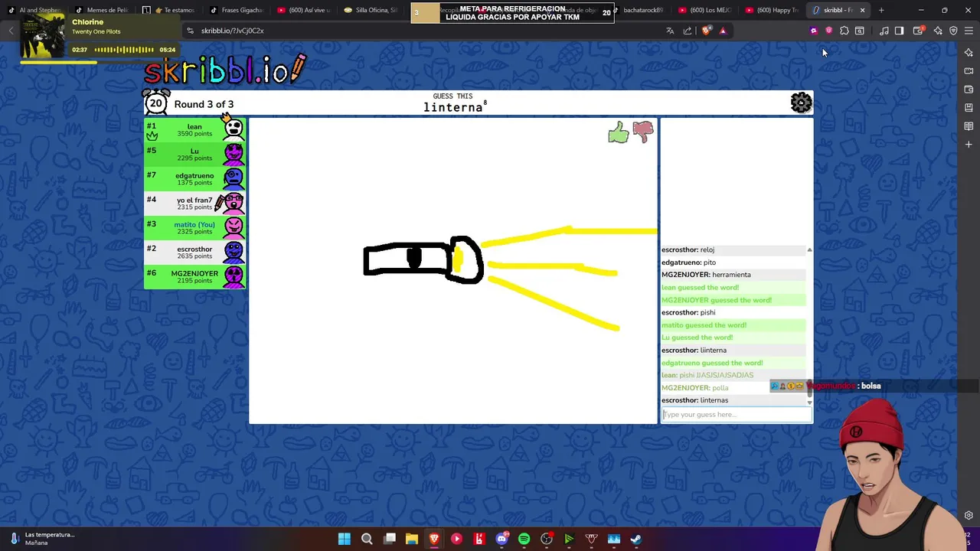Select player matito (You)

[194, 228]
